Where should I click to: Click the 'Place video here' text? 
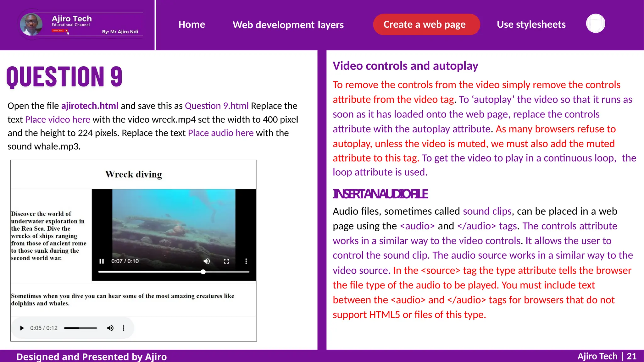pos(58,119)
